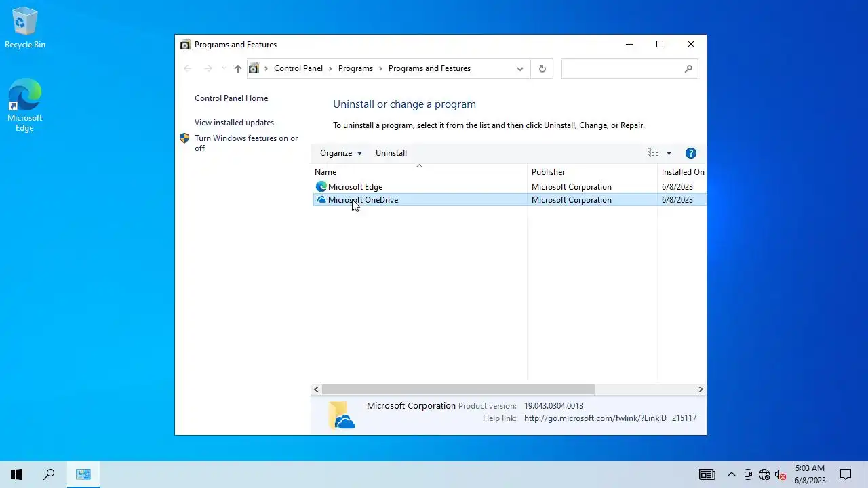Click the network globe tray icon
Image resolution: width=868 pixels, height=488 pixels.
pos(764,474)
